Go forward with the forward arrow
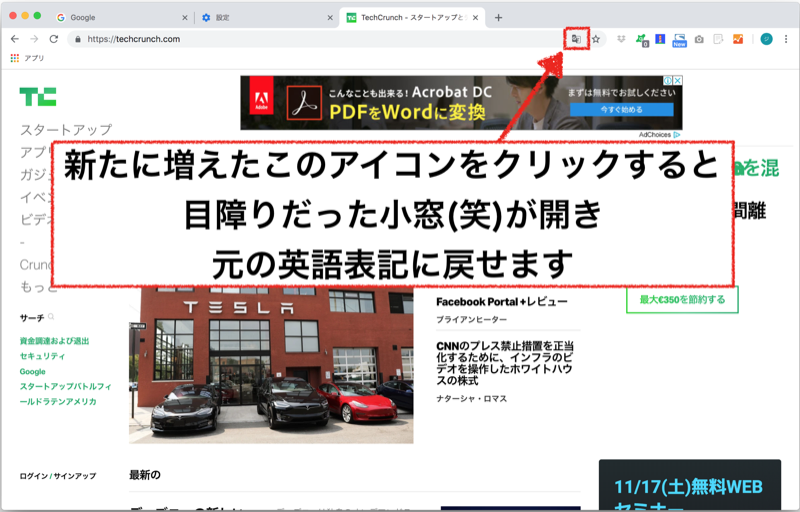Image resolution: width=800 pixels, height=512 pixels. tap(34, 39)
